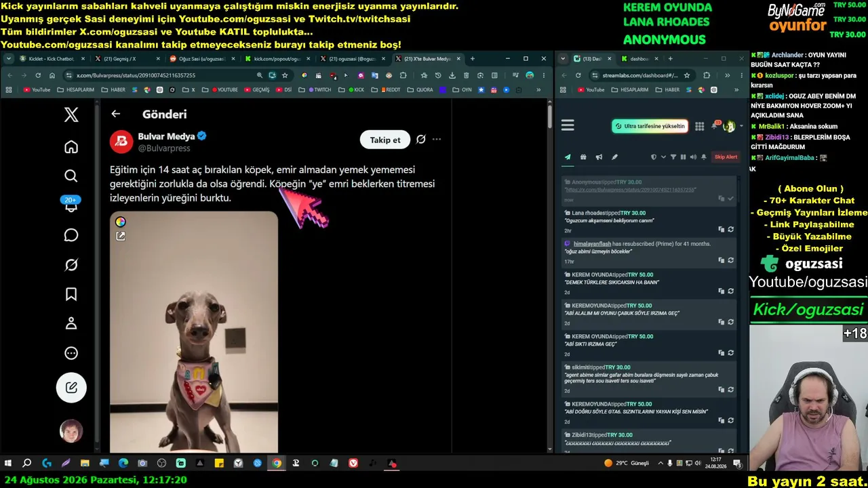The image size is (868, 488).
Task: Open X chat messages icon
Action: [x=71, y=235]
